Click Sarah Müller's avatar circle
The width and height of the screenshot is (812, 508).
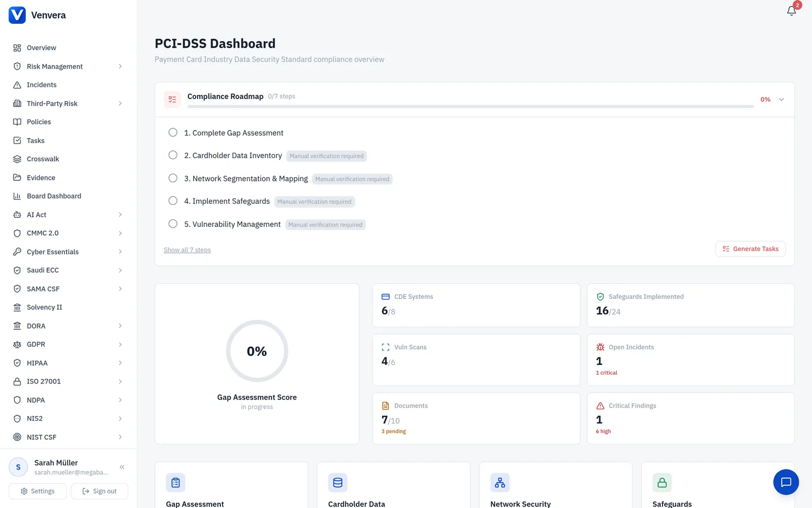coord(18,467)
